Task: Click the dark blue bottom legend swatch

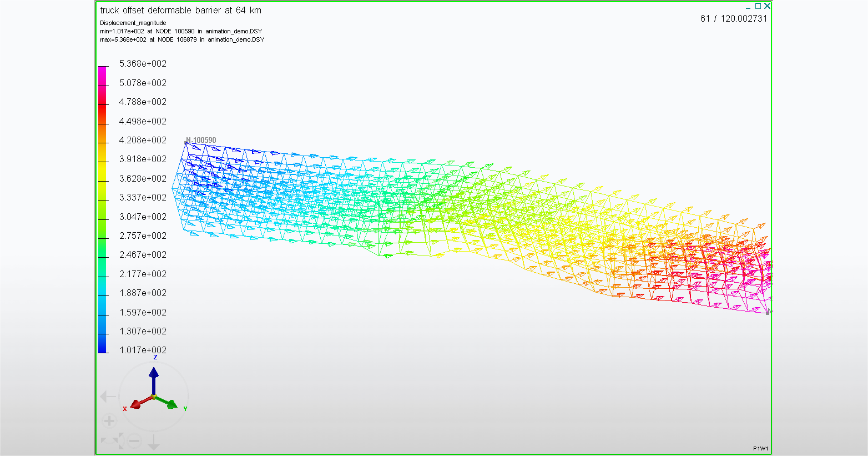Action: pos(103,345)
